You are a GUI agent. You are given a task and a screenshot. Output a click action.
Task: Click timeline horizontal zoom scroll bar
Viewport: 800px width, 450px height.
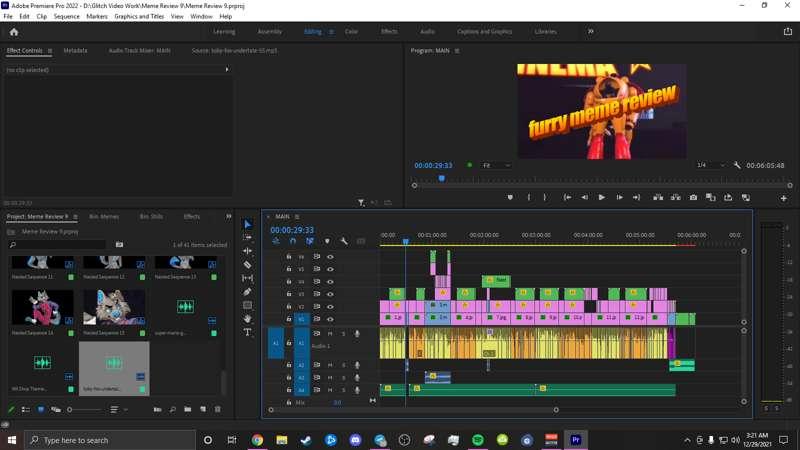[413, 410]
